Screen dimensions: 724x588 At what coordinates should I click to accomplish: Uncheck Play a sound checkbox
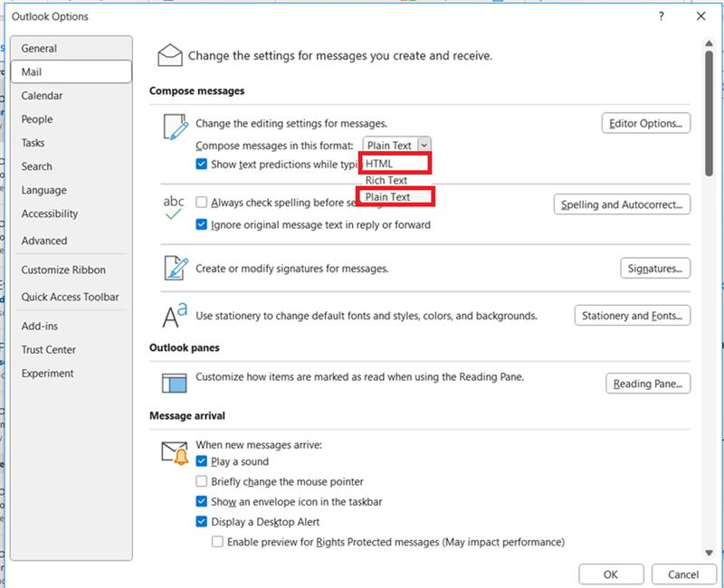(x=201, y=461)
